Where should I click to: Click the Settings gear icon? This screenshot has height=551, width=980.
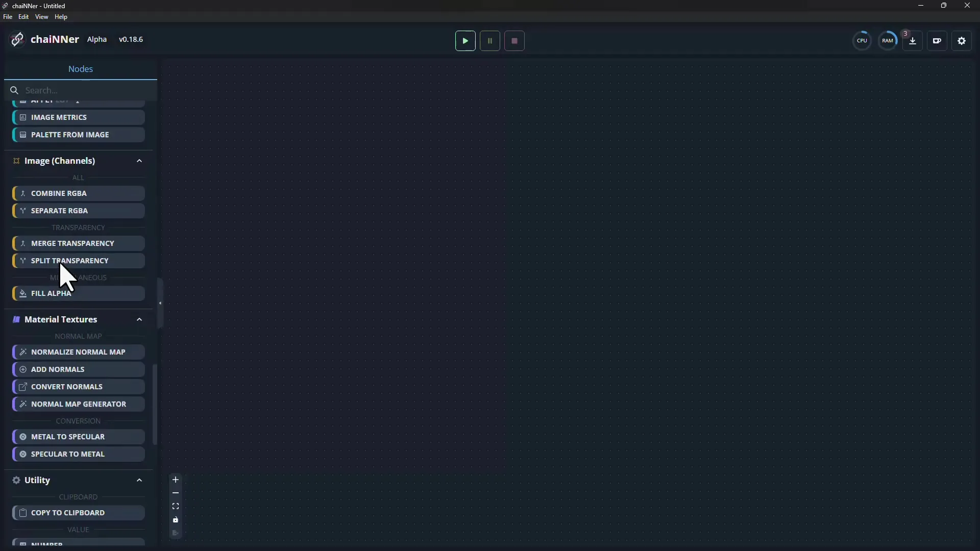tap(962, 40)
